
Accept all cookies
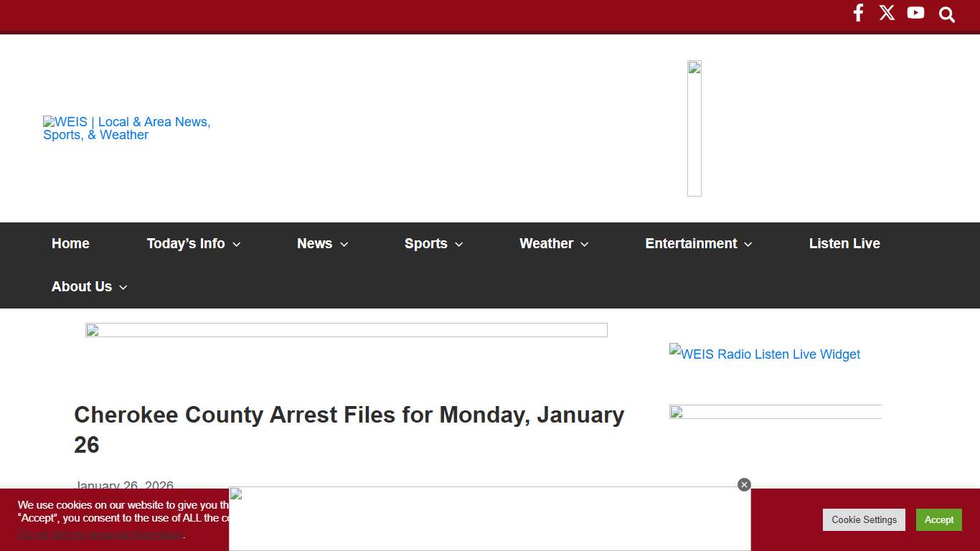pyautogui.click(x=938, y=519)
